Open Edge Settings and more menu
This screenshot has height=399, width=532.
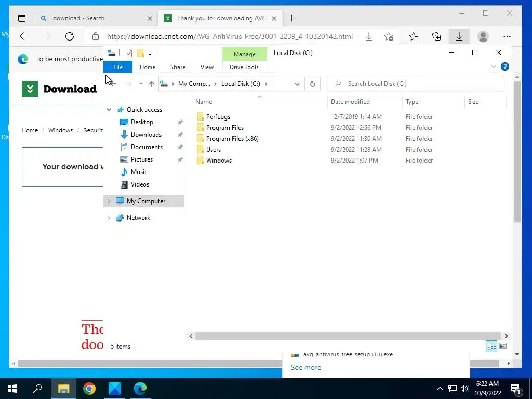(x=507, y=36)
